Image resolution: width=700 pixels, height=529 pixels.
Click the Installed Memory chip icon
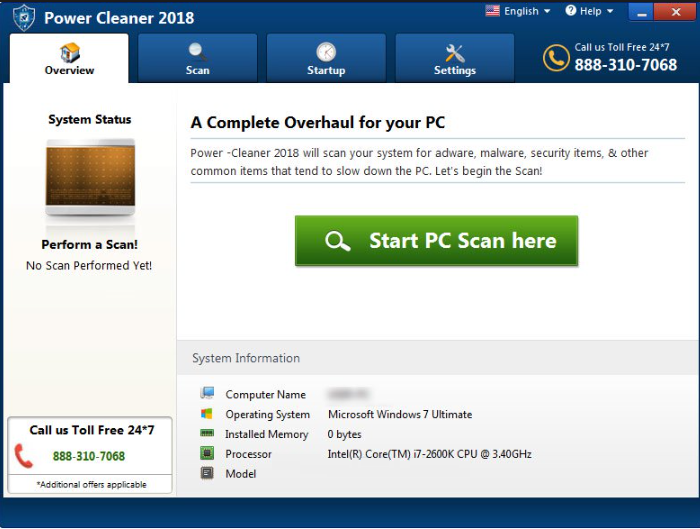point(207,434)
